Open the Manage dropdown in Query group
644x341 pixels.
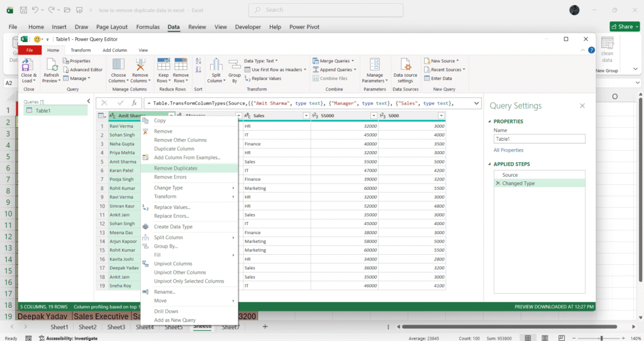point(76,78)
